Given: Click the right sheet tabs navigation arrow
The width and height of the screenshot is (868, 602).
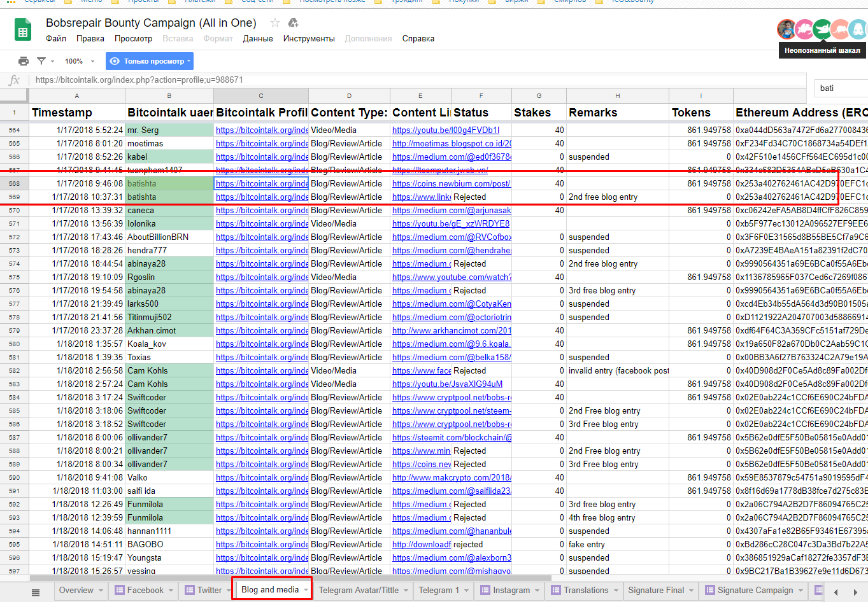Looking at the screenshot, I should click(855, 592).
